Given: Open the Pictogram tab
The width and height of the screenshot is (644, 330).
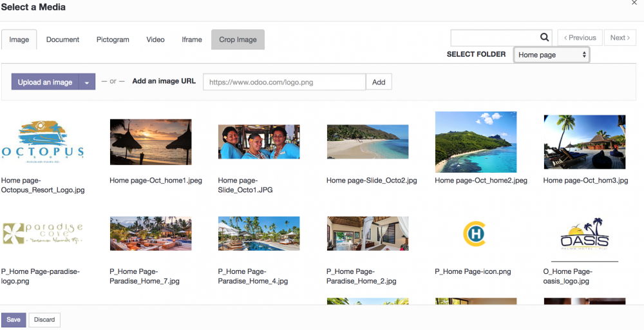Looking at the screenshot, I should point(113,39).
